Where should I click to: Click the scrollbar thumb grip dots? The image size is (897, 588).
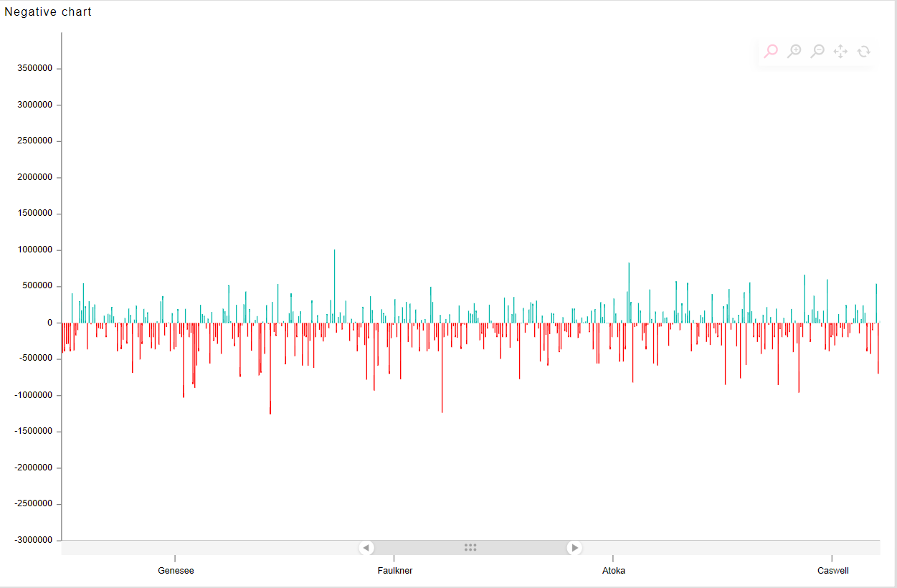pyautogui.click(x=470, y=548)
